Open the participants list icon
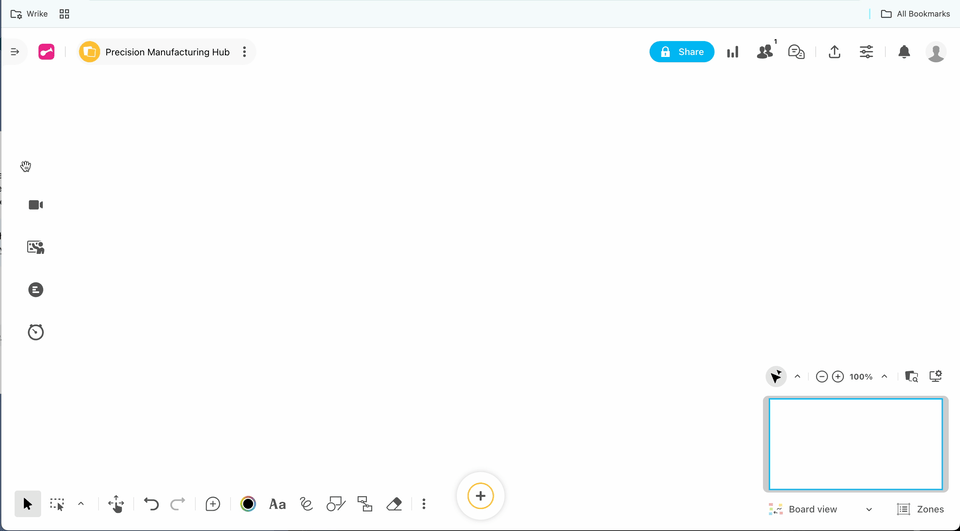This screenshot has height=531, width=960. coord(765,51)
